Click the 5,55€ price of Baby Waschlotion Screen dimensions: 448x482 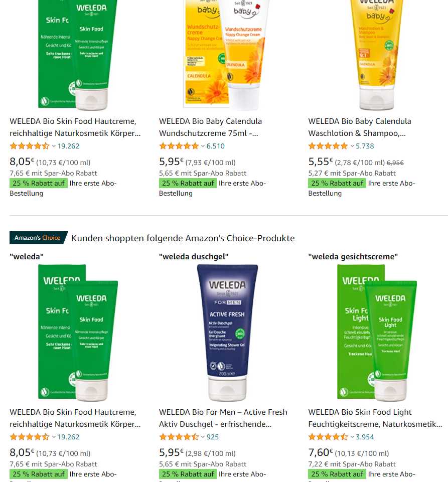(x=321, y=162)
